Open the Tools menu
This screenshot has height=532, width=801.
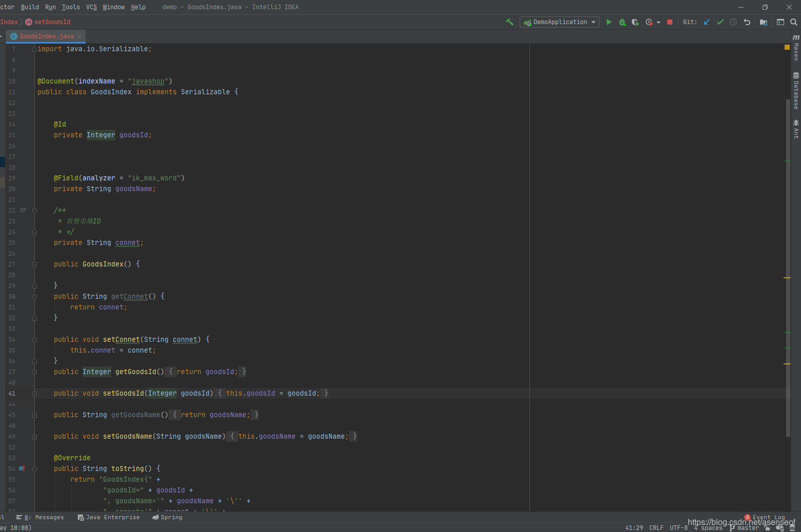71,7
